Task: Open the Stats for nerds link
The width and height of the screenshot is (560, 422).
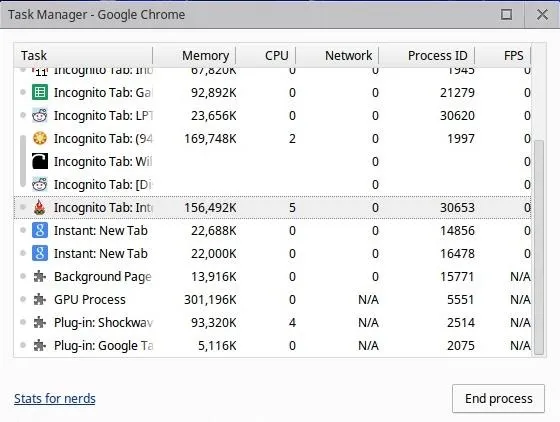Action: [x=55, y=398]
